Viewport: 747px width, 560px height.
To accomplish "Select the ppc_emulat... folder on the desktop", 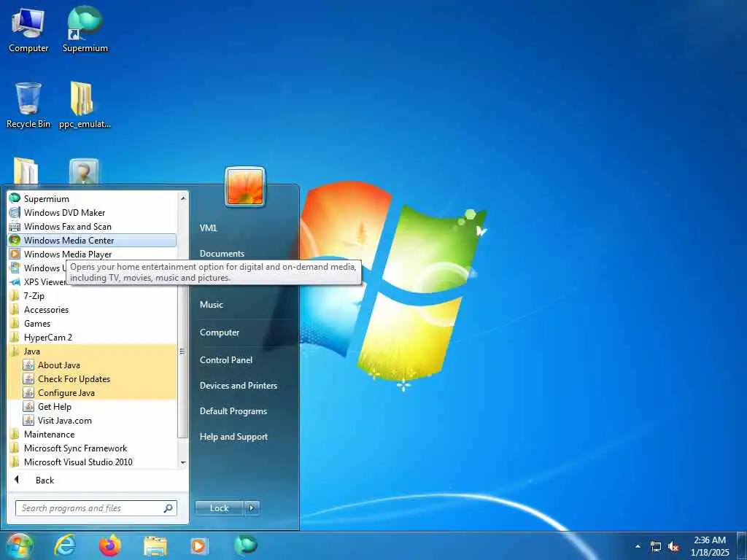I will (x=85, y=105).
